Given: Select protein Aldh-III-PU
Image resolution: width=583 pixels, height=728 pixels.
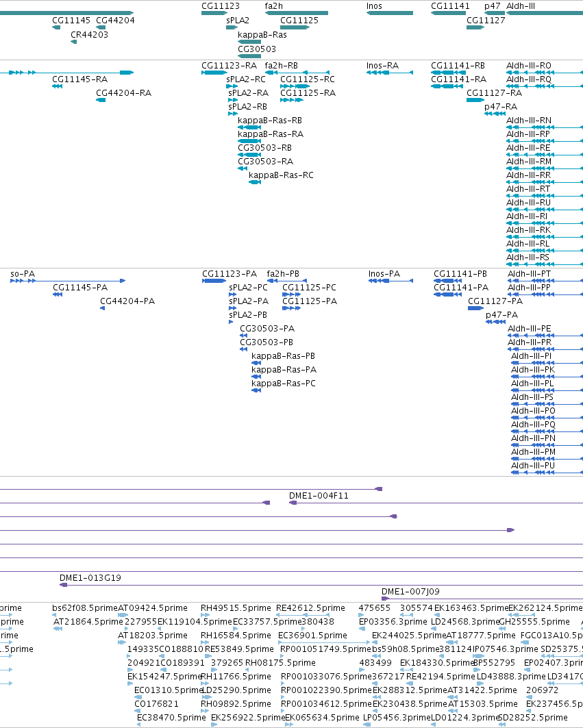Looking at the screenshot, I should click(533, 466).
